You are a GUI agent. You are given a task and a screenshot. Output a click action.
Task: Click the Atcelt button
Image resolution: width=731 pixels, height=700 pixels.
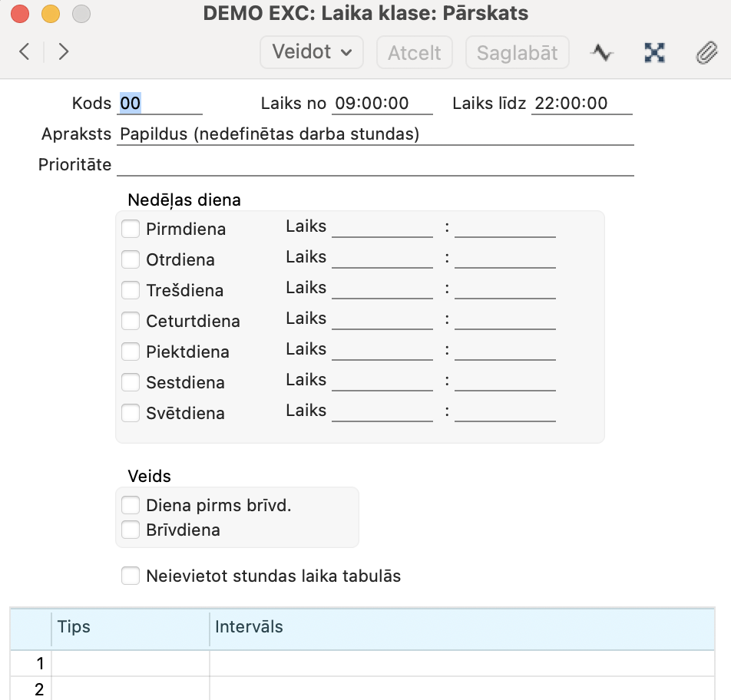click(x=415, y=52)
